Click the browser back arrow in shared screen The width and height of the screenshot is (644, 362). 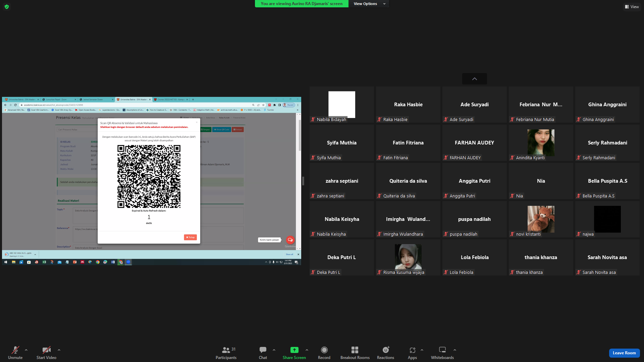coord(5,105)
